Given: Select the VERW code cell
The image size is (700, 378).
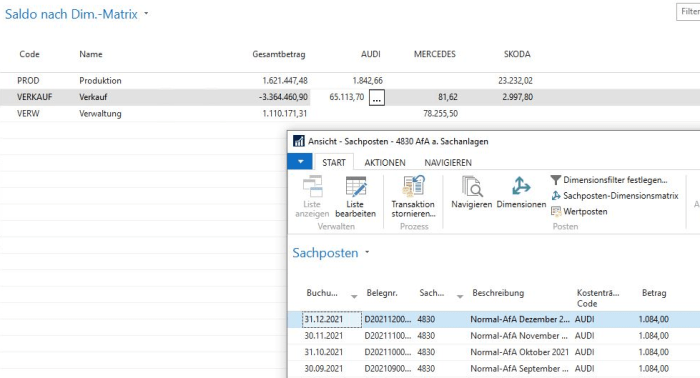Looking at the screenshot, I should coord(28,113).
